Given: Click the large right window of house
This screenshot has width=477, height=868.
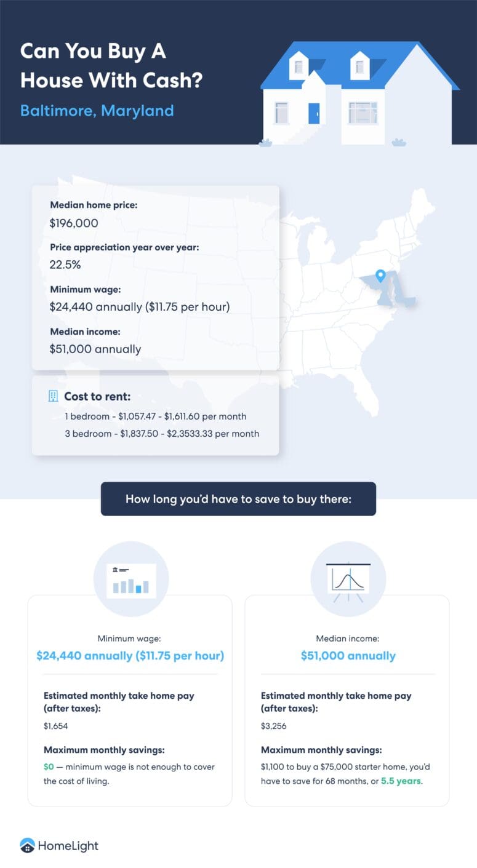Looking at the screenshot, I should [x=363, y=113].
